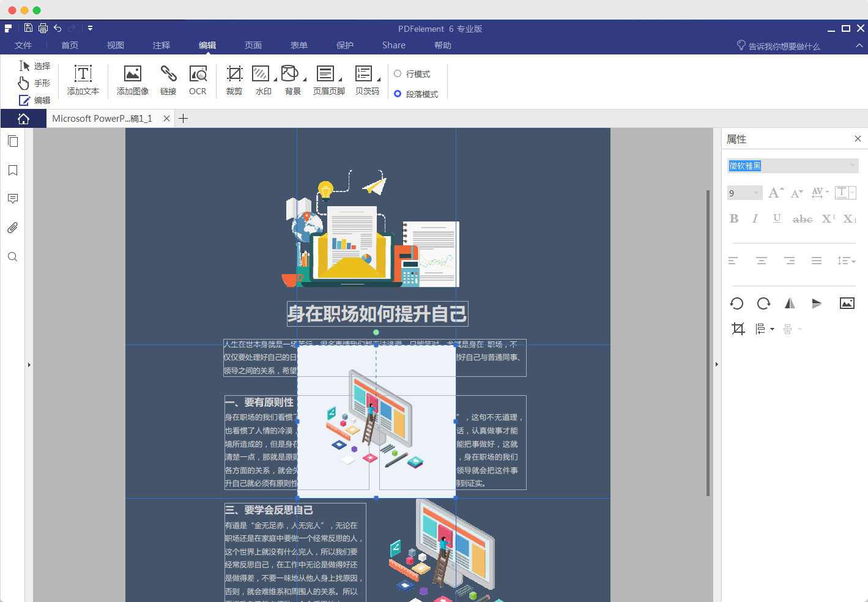Switch to the 页面 (Page) ribbon tab
Image resolution: width=868 pixels, height=602 pixels.
253,45
